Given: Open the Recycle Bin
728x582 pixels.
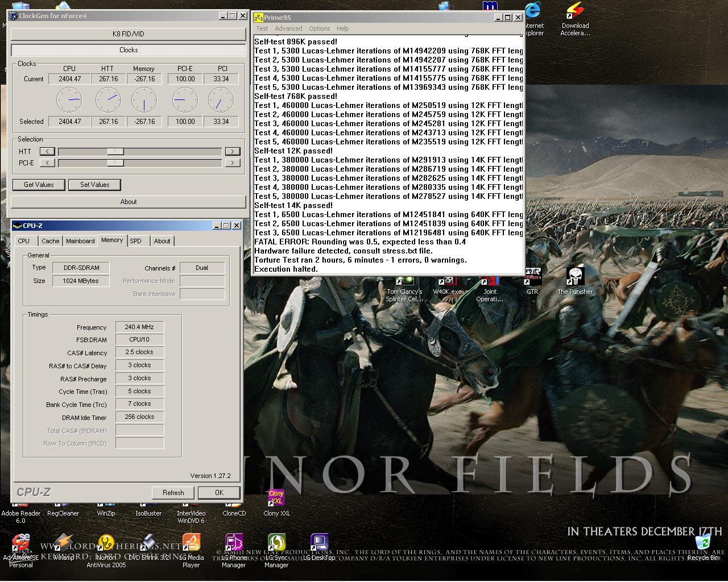Looking at the screenshot, I should pyautogui.click(x=702, y=547).
